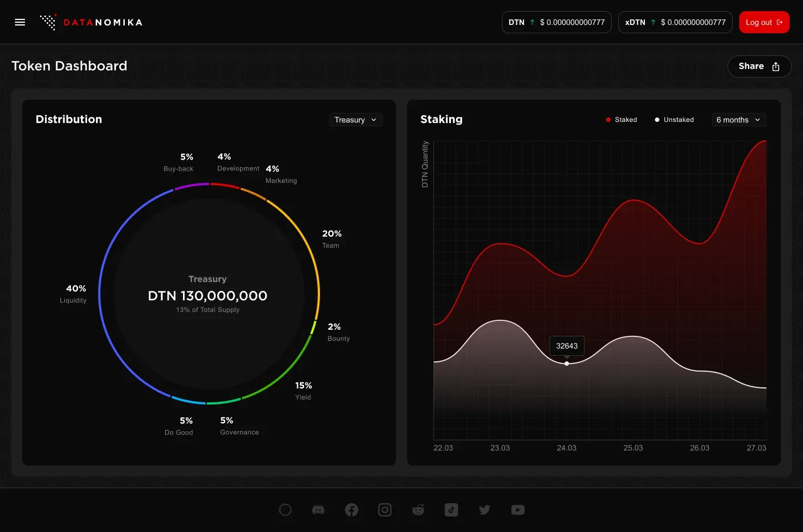Toggle the Staked legend series

point(622,120)
